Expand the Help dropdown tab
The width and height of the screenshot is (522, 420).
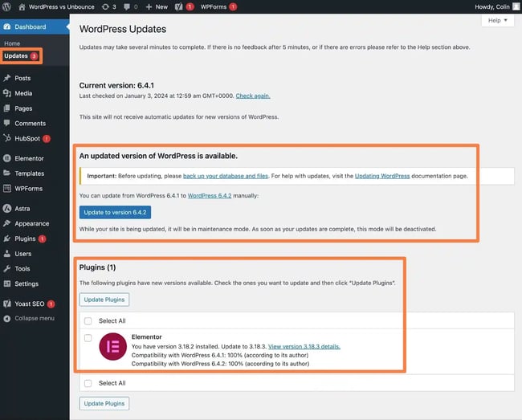click(x=498, y=21)
